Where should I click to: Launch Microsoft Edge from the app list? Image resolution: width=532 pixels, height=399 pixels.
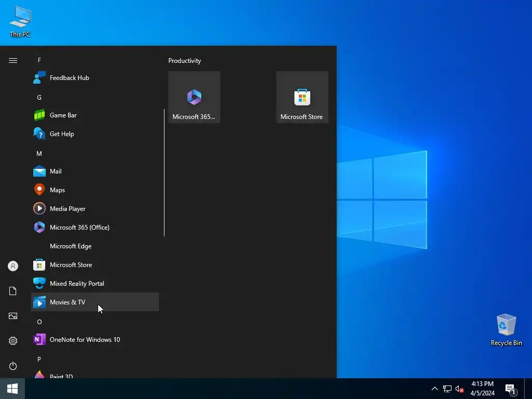[95, 246]
